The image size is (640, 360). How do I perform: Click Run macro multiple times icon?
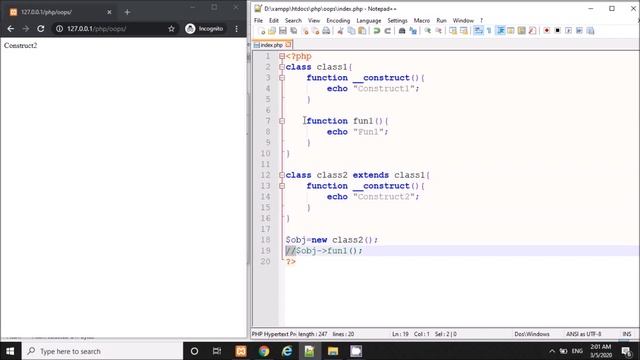[x=579, y=31]
